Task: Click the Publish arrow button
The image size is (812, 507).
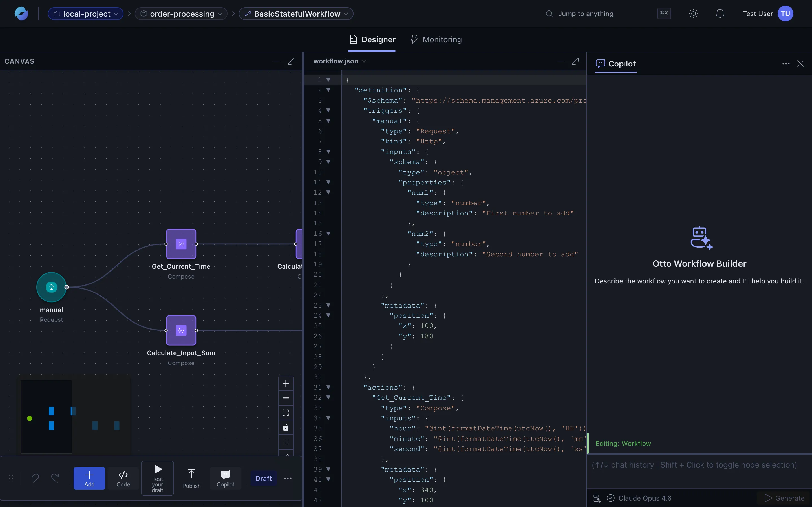Action: (x=191, y=478)
